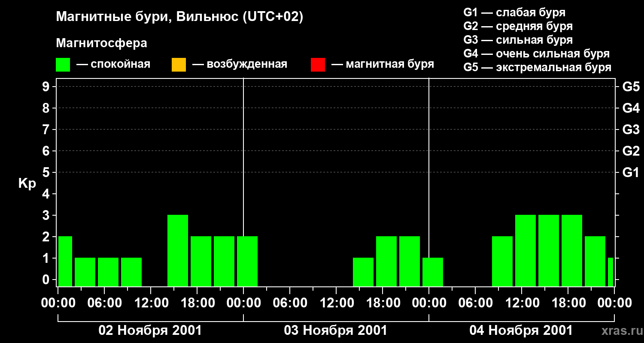Click the «03 Ноября 2001» date label
Screen dimensions: 644x343
coord(336,331)
